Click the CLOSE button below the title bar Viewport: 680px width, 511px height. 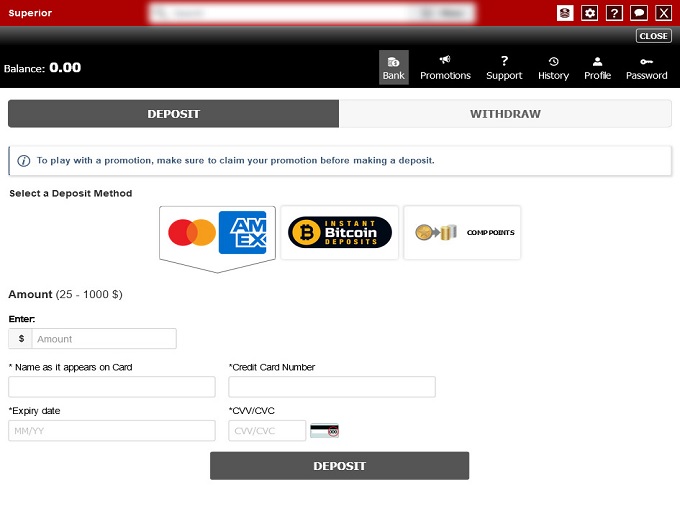pos(653,36)
